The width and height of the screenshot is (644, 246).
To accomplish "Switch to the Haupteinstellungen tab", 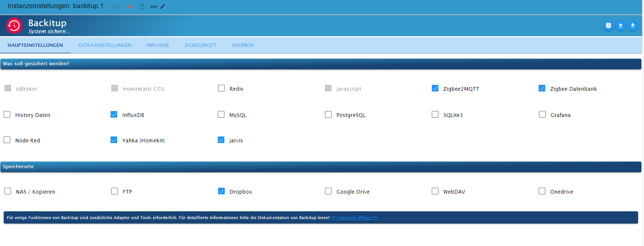I will [35, 45].
